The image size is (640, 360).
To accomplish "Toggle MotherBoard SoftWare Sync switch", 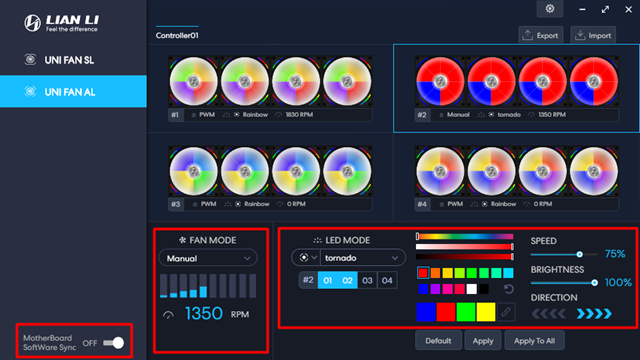I will [114, 343].
